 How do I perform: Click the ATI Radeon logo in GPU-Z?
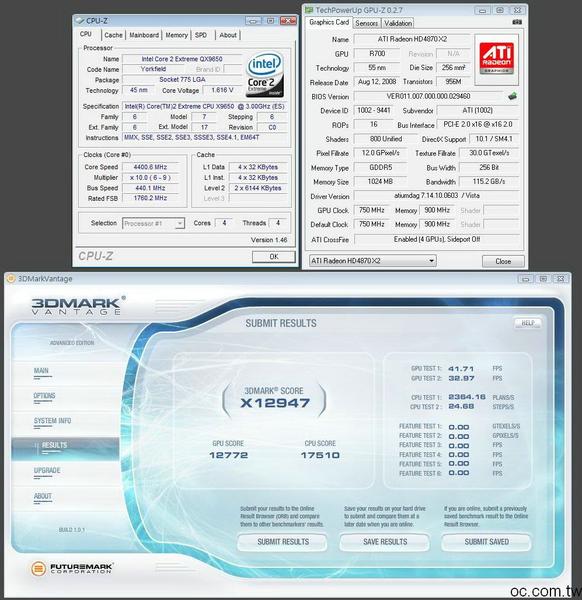(x=497, y=59)
